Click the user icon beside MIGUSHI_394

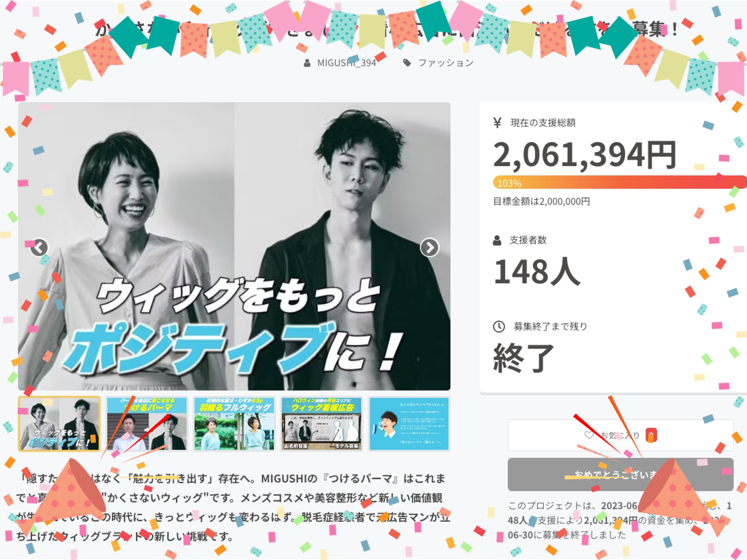307,63
